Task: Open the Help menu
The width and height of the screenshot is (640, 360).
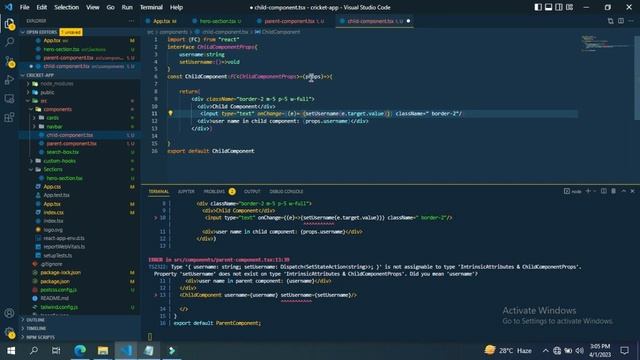Action: tap(176, 7)
